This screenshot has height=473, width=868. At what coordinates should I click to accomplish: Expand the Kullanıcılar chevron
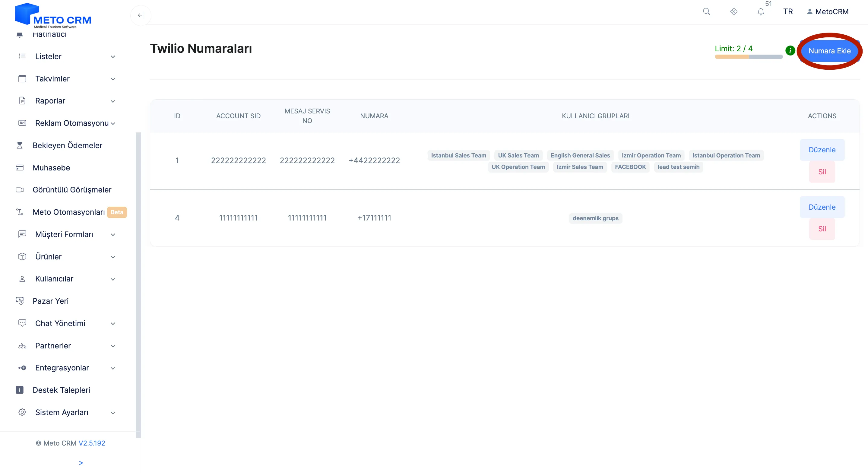point(113,279)
